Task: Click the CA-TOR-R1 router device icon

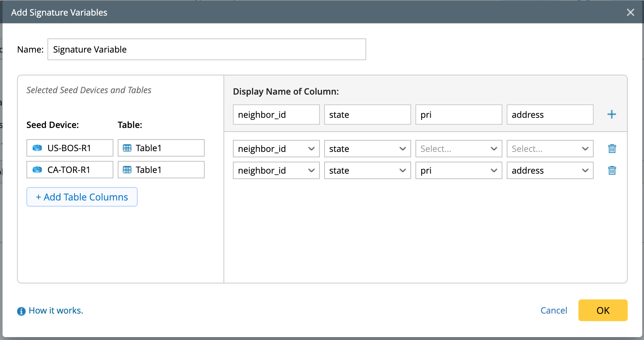Action: tap(37, 170)
